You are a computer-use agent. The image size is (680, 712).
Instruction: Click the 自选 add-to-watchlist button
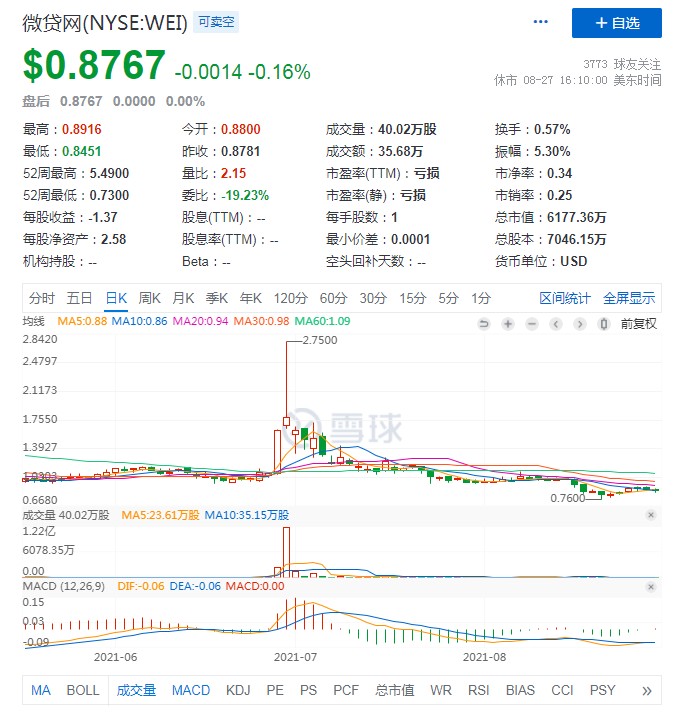point(616,22)
